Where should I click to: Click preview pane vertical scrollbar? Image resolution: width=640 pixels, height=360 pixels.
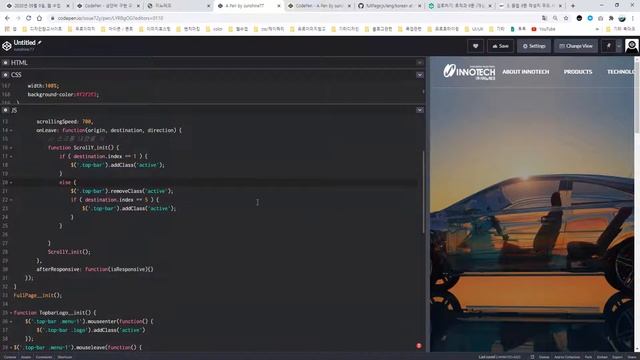pos(637,97)
